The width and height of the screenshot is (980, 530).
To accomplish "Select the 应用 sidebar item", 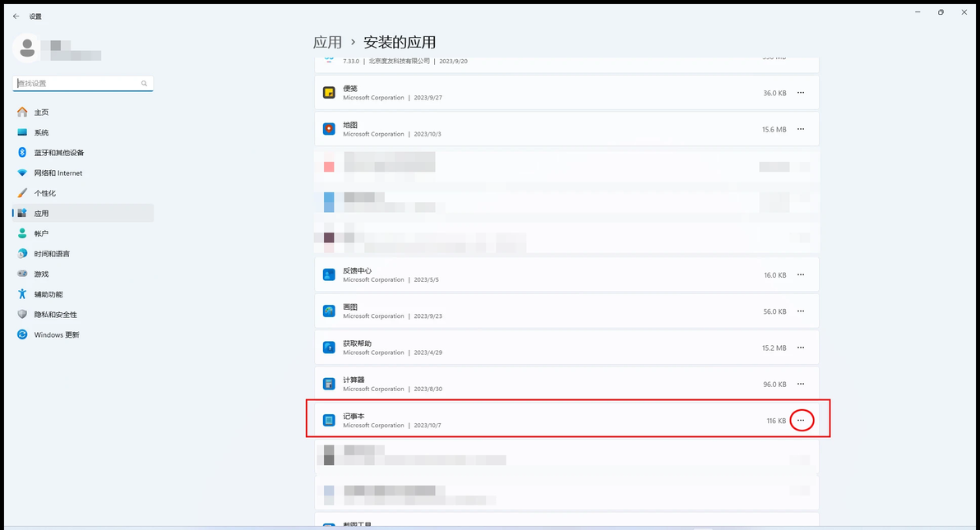I will coord(82,213).
